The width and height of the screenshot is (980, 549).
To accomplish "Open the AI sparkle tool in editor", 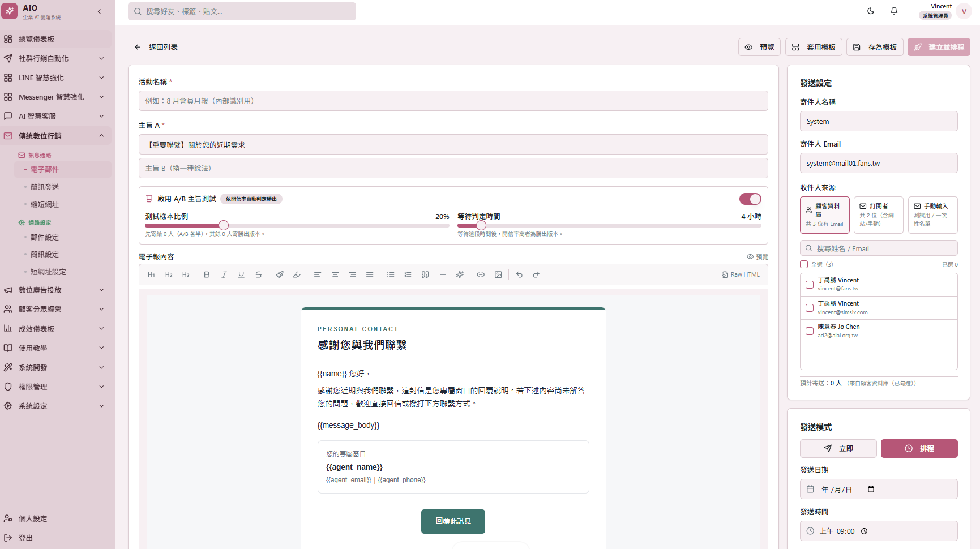I will pyautogui.click(x=460, y=274).
